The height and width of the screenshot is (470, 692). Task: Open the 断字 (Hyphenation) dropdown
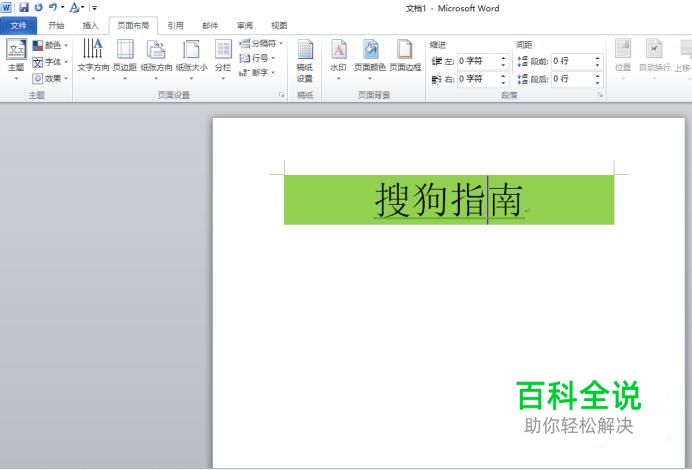coord(257,72)
